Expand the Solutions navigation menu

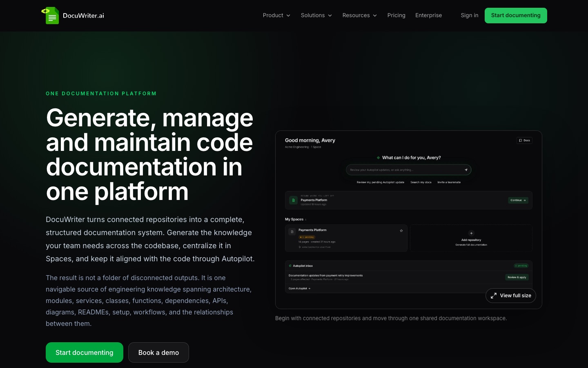(316, 16)
